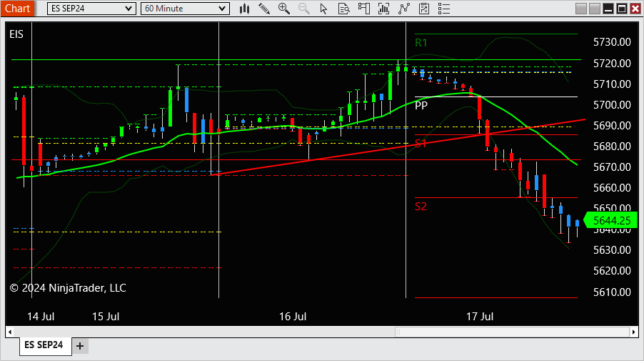Click the 5700.00 price axis label
Image resolution: width=644 pixels, height=361 pixels.
pyautogui.click(x=612, y=105)
